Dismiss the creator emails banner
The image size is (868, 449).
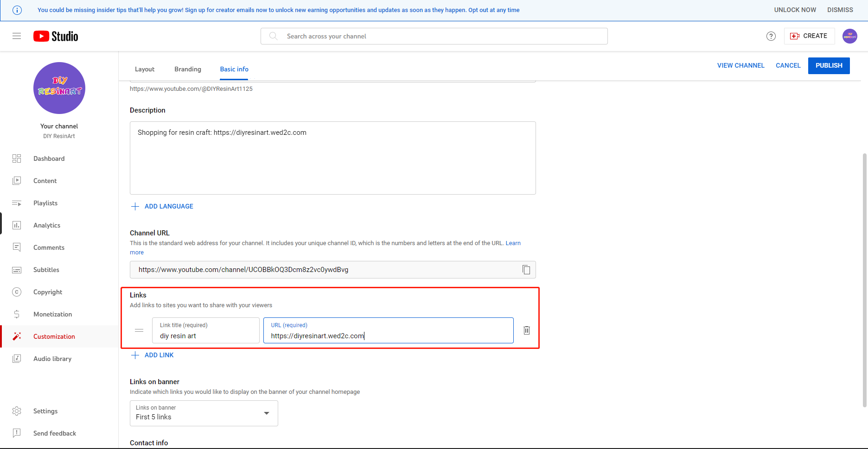pos(840,10)
